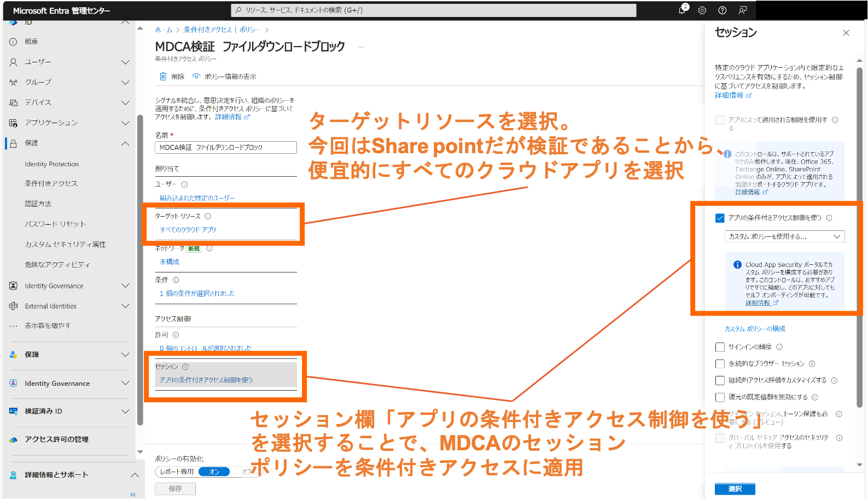Enable the サインインの頻度 checkbox
The height and width of the screenshot is (499, 868).
click(x=720, y=347)
